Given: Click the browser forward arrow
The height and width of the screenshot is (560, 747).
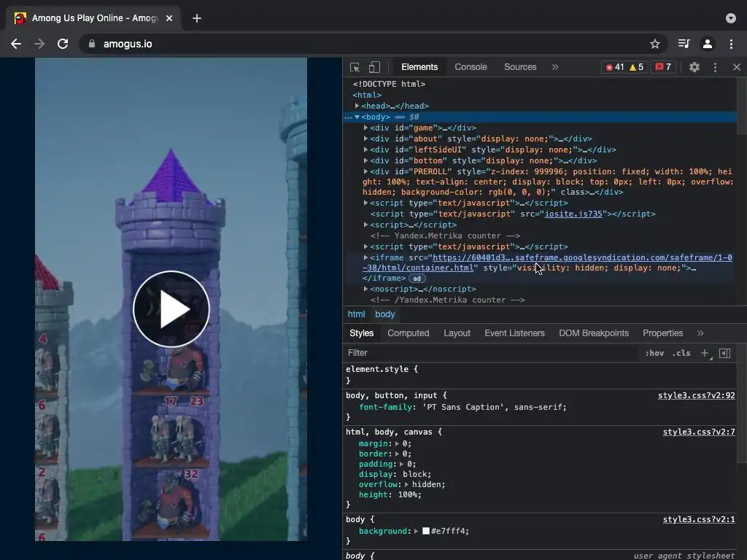Looking at the screenshot, I should (39, 44).
